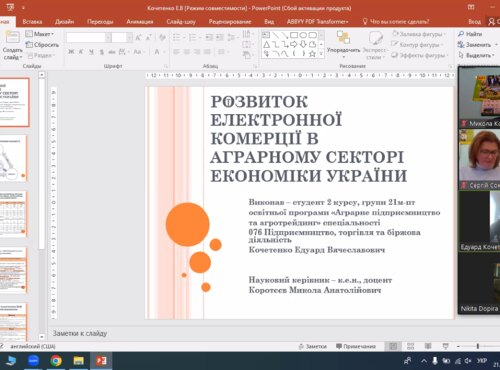Viewport: 500px width, 370px height.
Task: Open the change case Aa dropdown
Action: pyautogui.click(x=138, y=52)
